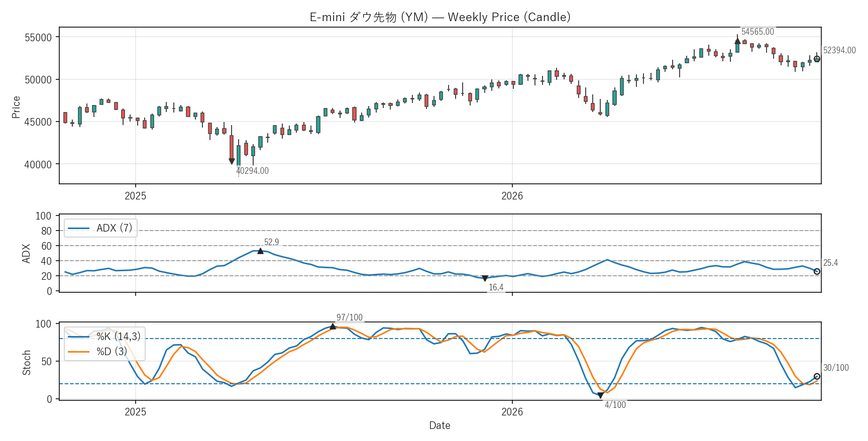Screen dimensions: 868x441
Task: Click the orange line sample beside %D (3)
Action: (x=78, y=352)
